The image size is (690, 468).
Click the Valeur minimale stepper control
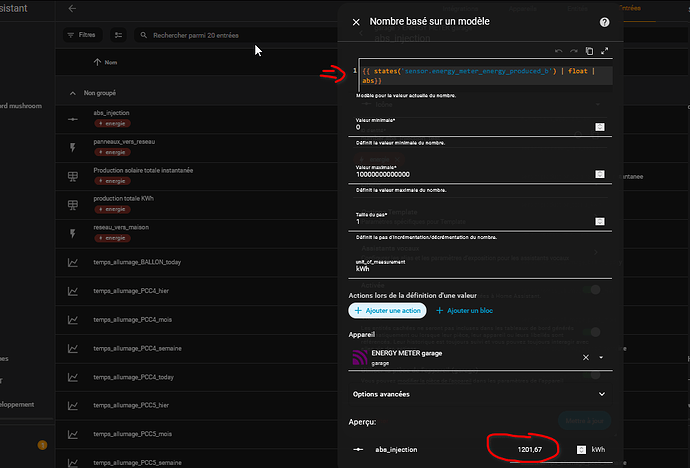599,127
